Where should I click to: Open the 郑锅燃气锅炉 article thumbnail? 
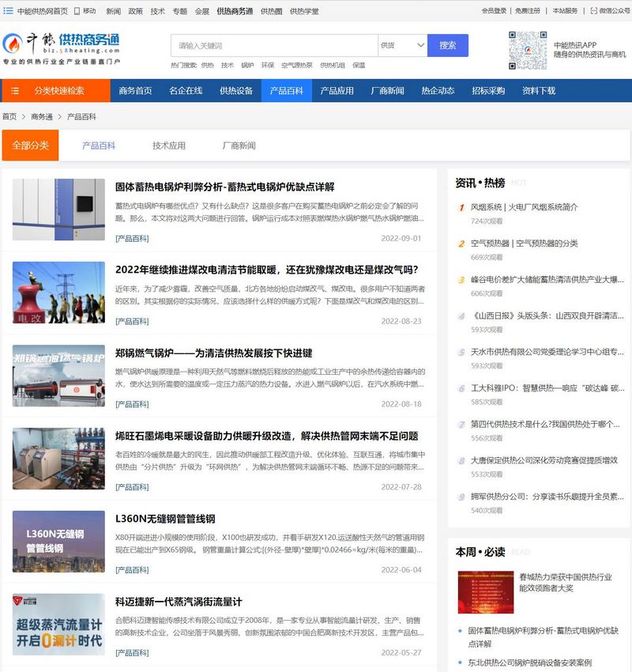(x=58, y=376)
